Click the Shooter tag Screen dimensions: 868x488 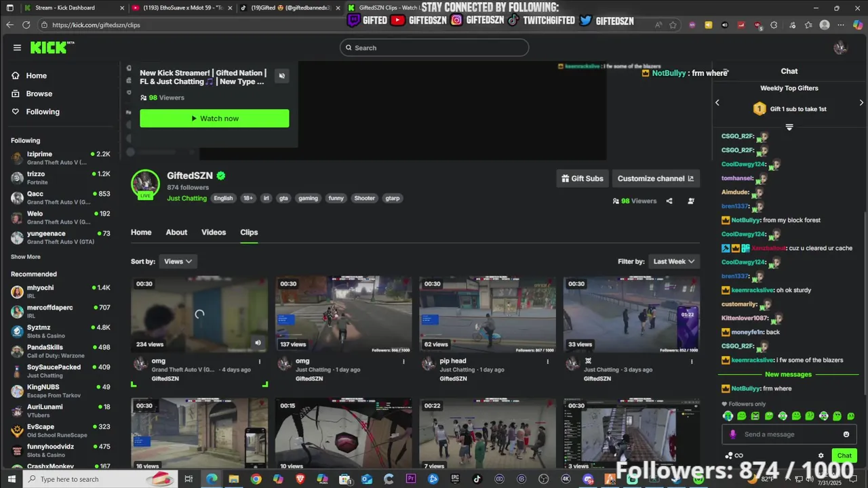click(364, 199)
